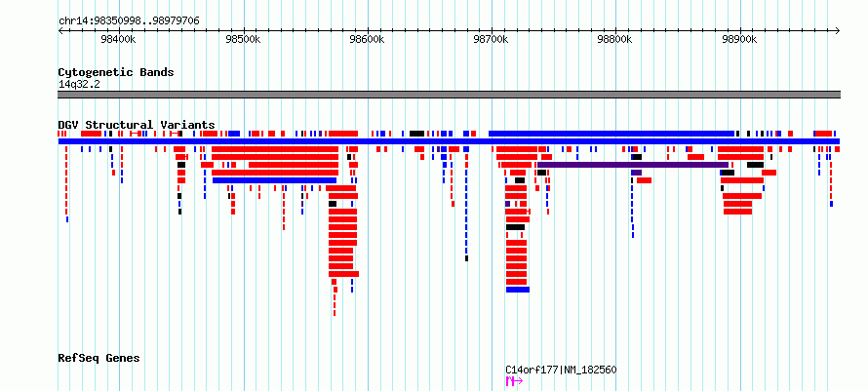The image size is (868, 391).
Task: Select the gray 14q32.2 cytogenetic band bar
Action: pos(449,95)
